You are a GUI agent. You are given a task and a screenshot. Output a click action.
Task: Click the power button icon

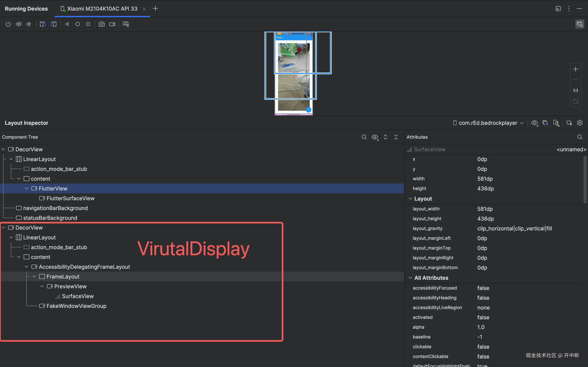click(8, 24)
